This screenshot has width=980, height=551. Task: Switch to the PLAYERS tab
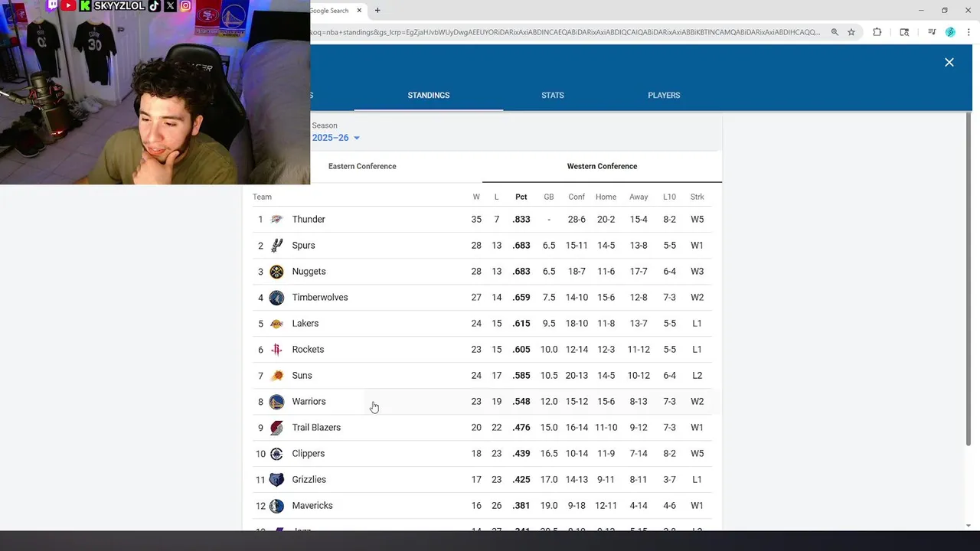(x=664, y=96)
